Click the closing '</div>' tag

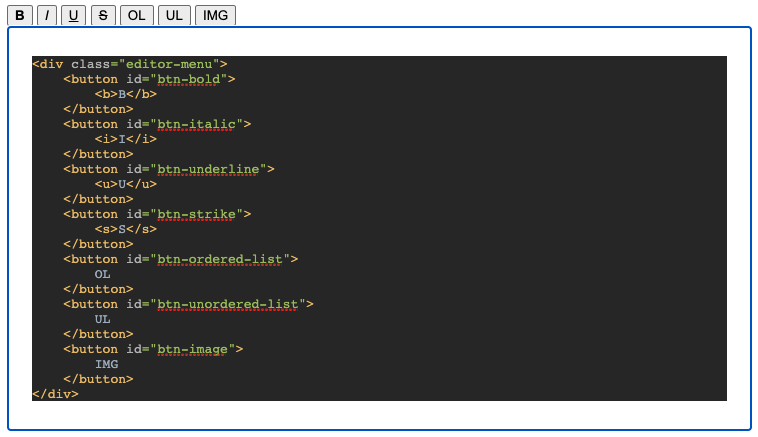point(56,394)
